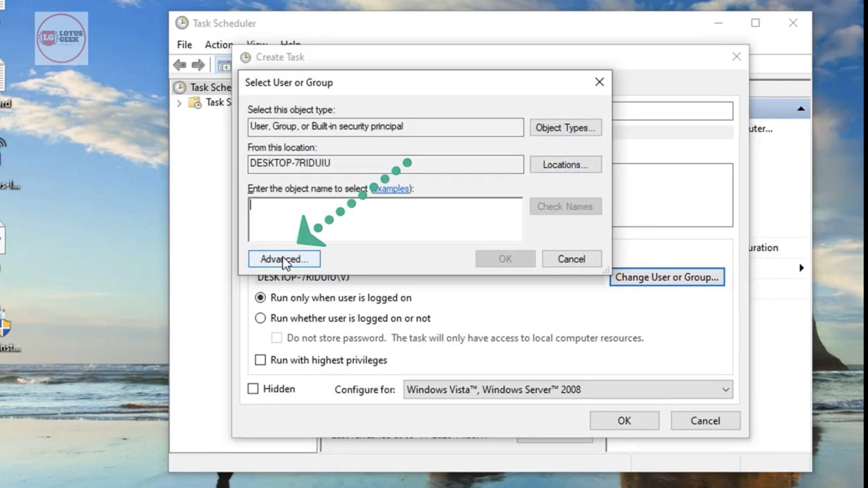Select Run whether user is logged on or not
868x488 pixels.
point(343,318)
